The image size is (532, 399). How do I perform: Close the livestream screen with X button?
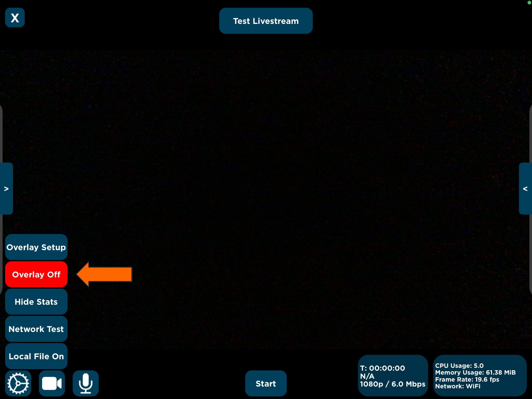click(15, 18)
